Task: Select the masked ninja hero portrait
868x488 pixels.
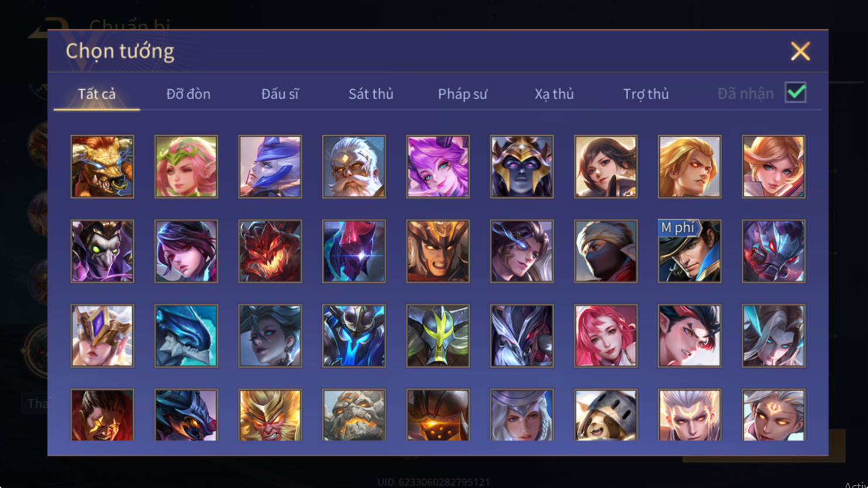Action: (x=605, y=251)
